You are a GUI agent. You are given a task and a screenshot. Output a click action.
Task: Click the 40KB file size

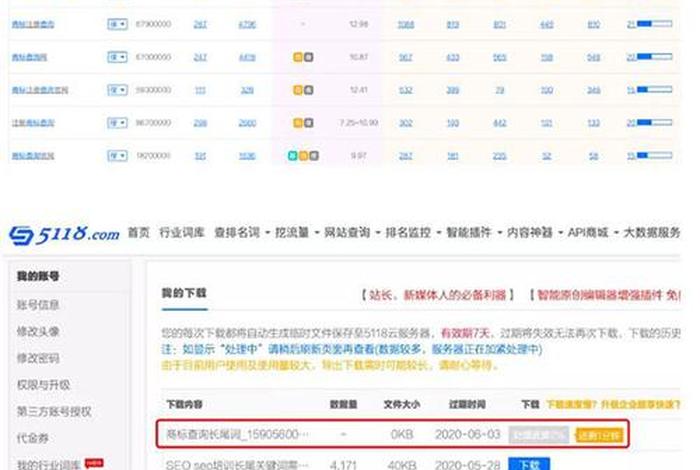point(402,465)
